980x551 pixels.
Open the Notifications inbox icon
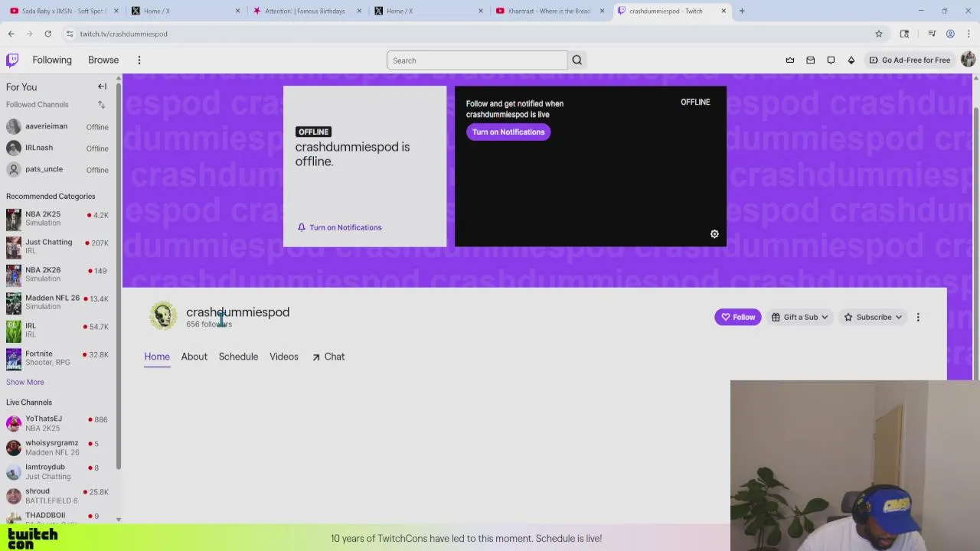click(810, 60)
